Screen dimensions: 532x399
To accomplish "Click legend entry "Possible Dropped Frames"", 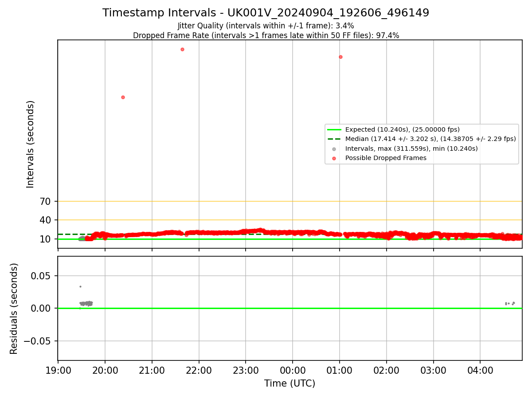I will 386,158.
